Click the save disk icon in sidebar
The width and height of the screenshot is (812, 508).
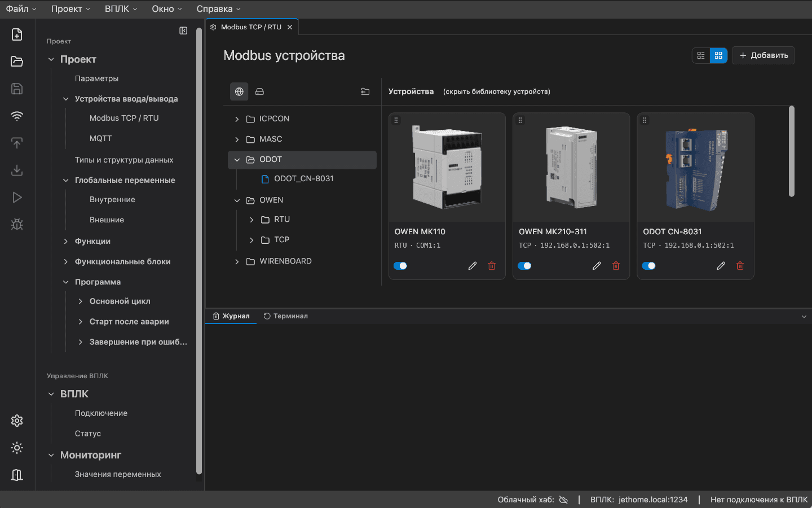click(x=17, y=89)
